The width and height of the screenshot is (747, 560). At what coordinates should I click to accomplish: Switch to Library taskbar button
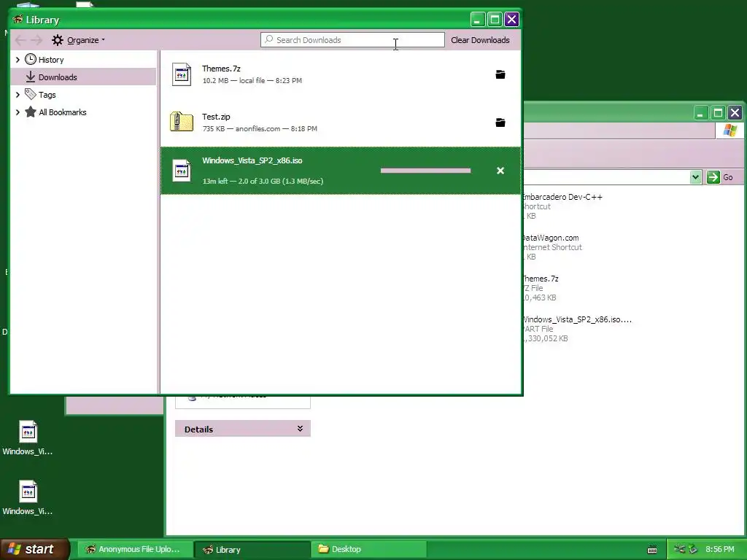(252, 549)
